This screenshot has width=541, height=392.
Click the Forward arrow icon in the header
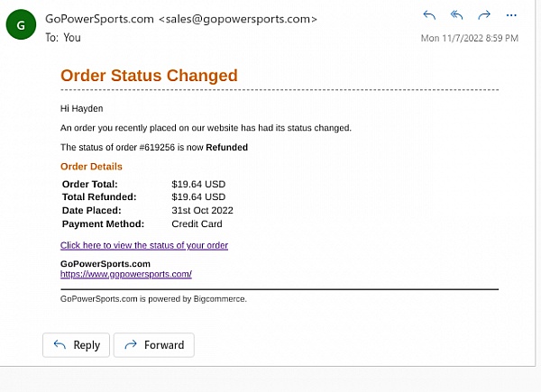point(484,14)
